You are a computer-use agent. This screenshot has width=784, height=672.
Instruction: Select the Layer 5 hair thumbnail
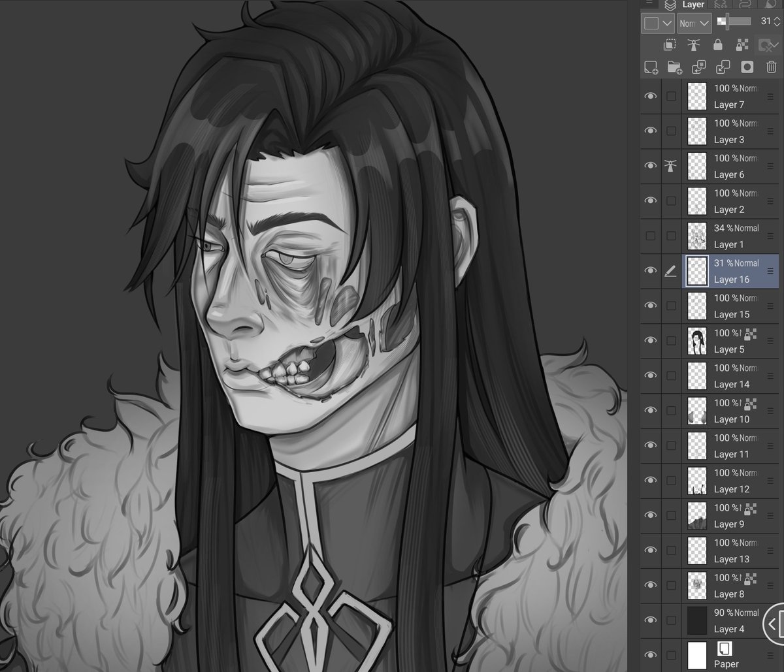pyautogui.click(x=698, y=341)
